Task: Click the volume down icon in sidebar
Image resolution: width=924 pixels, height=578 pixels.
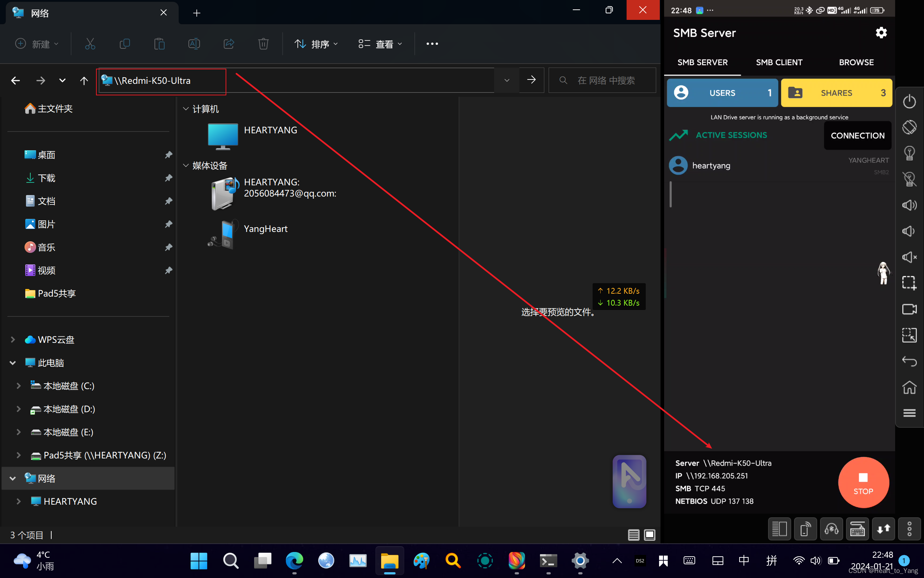Action: [909, 231]
